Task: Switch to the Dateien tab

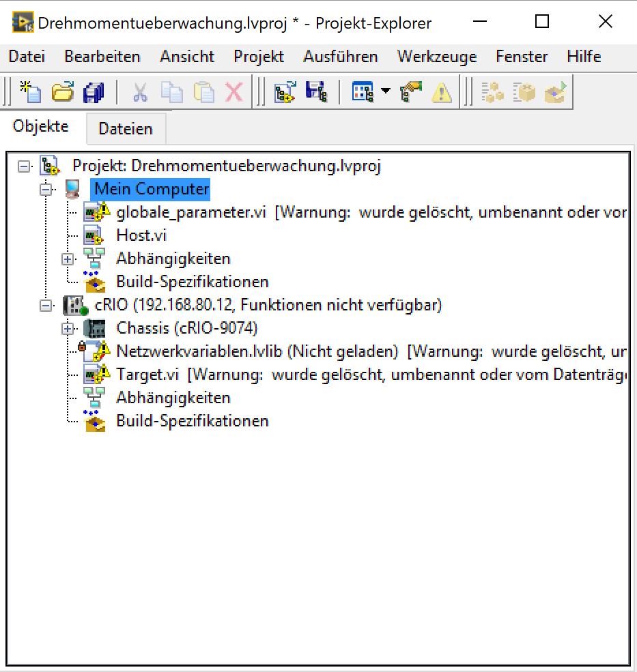Action: click(x=126, y=128)
